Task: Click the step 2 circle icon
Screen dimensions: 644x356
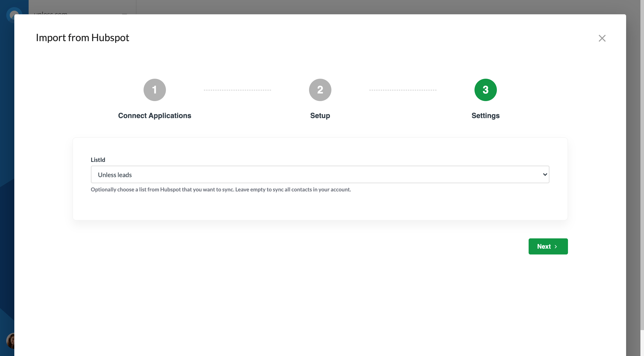Action: click(x=320, y=90)
